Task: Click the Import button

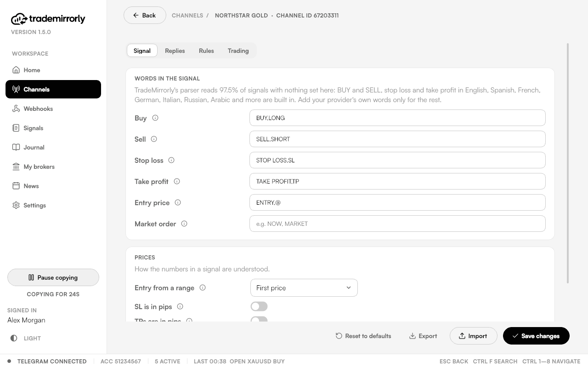Action: pos(473,336)
